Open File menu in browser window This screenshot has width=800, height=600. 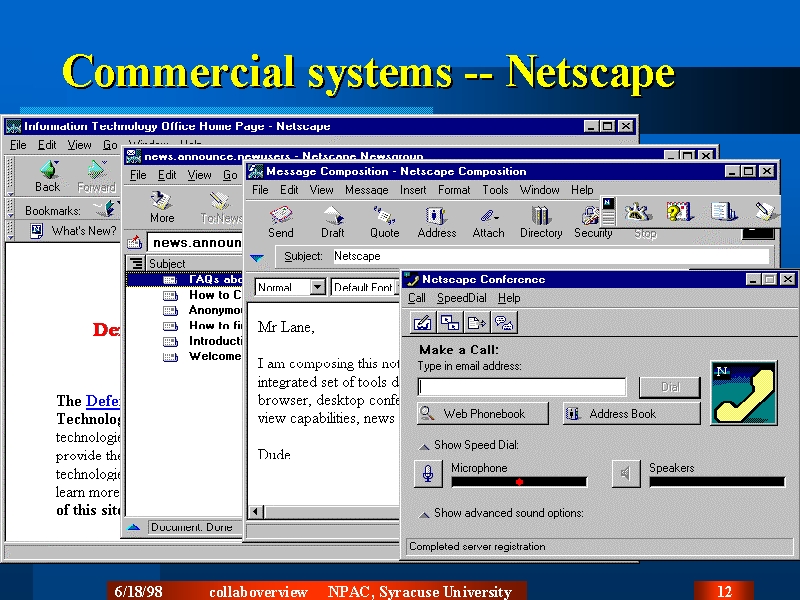click(18, 145)
